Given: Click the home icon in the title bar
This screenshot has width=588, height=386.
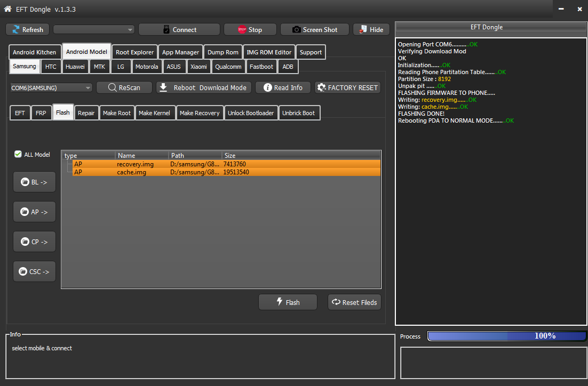Looking at the screenshot, I should (x=7, y=9).
